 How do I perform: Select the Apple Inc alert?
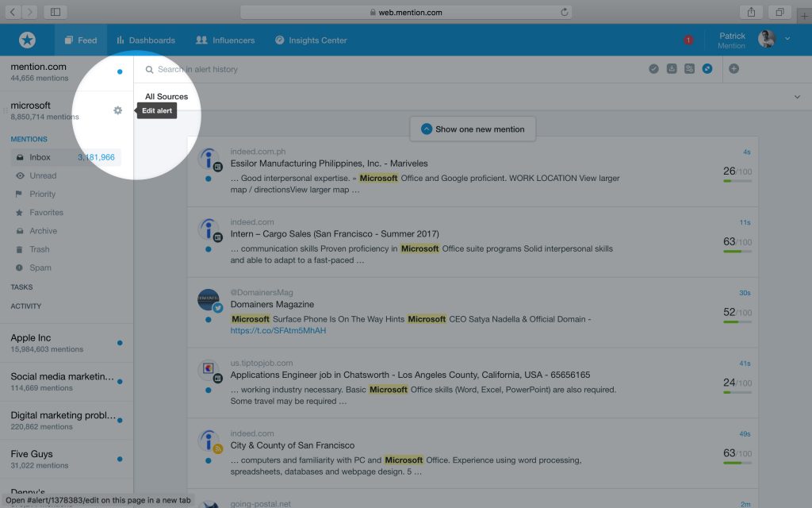click(x=67, y=343)
